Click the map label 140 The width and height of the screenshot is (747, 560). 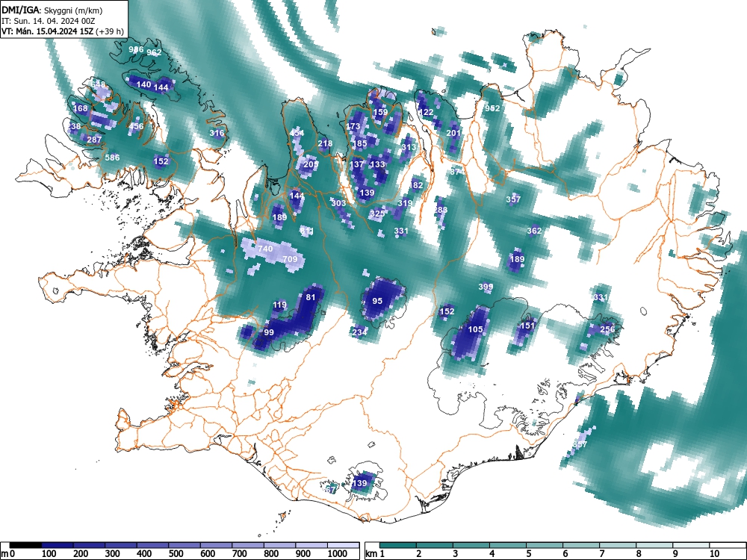143,84
